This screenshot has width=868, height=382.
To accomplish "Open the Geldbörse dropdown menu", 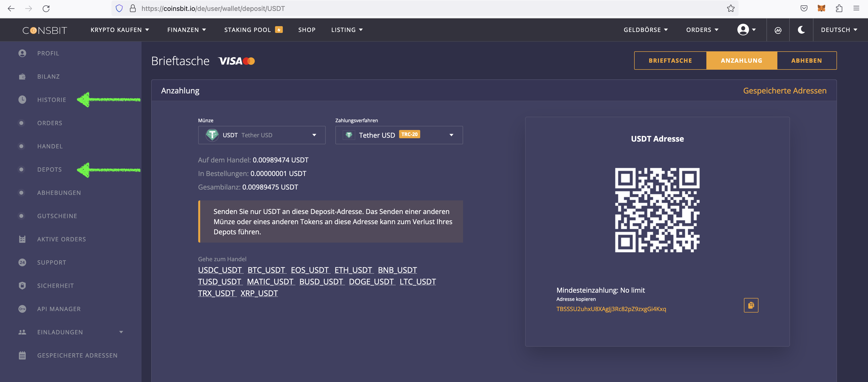I will click(x=646, y=30).
